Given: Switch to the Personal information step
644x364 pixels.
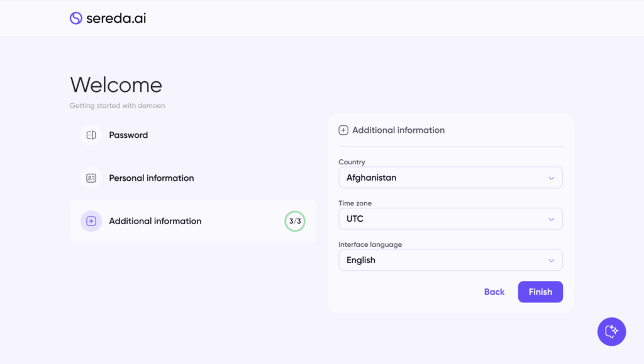Looking at the screenshot, I should pyautogui.click(x=151, y=178).
